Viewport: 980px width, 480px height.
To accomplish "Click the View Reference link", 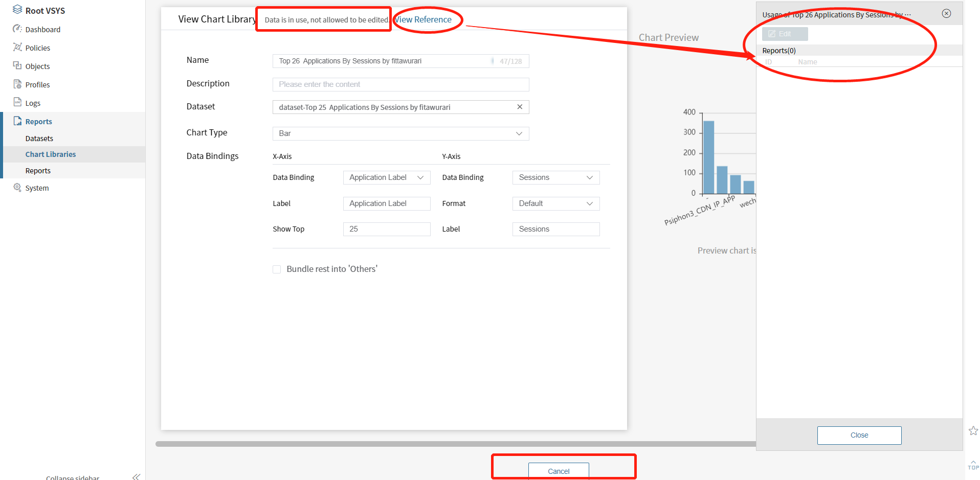I will pos(424,19).
